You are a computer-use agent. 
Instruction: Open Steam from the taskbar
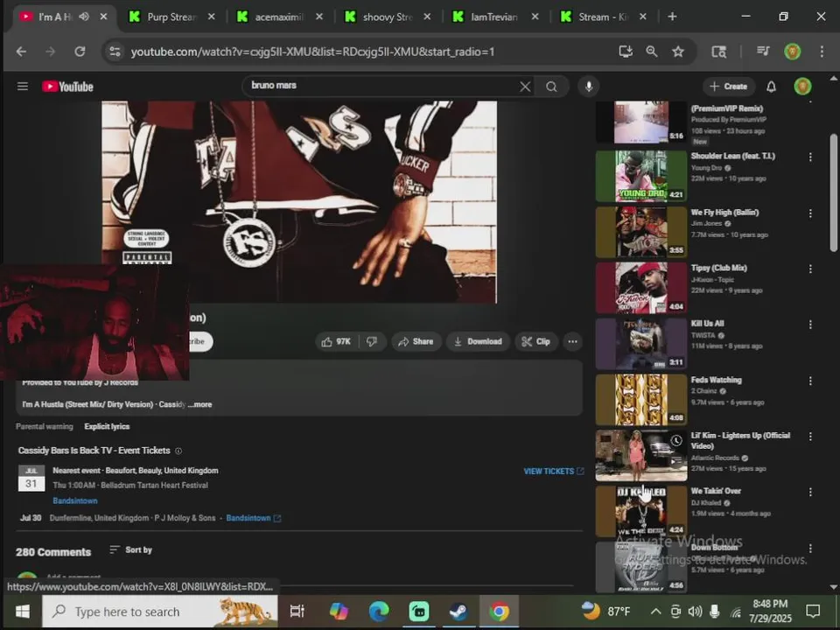458,612
